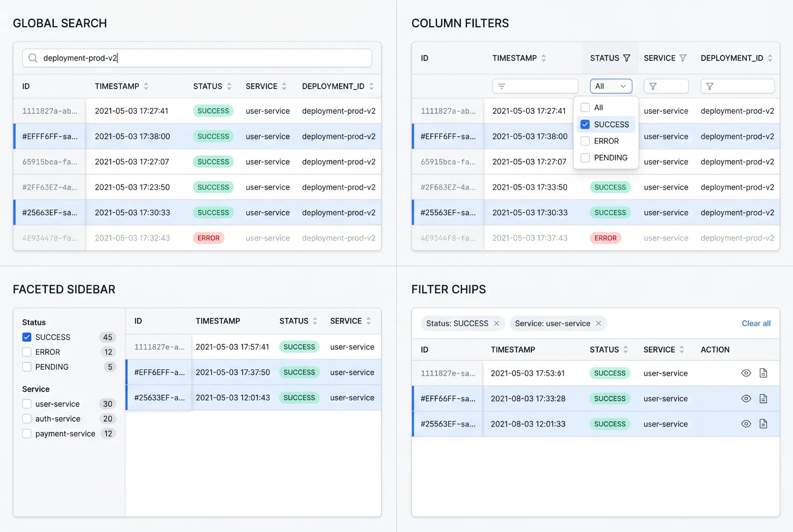The image size is (793, 532).
Task: Click timestamp 2021-08-03 17:33:28 in Filter Chips
Action: coord(528,399)
